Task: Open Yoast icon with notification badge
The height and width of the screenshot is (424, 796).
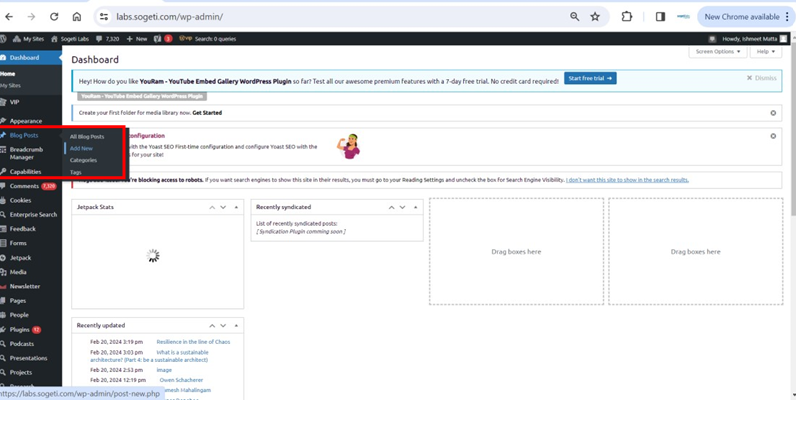Action: click(162, 39)
